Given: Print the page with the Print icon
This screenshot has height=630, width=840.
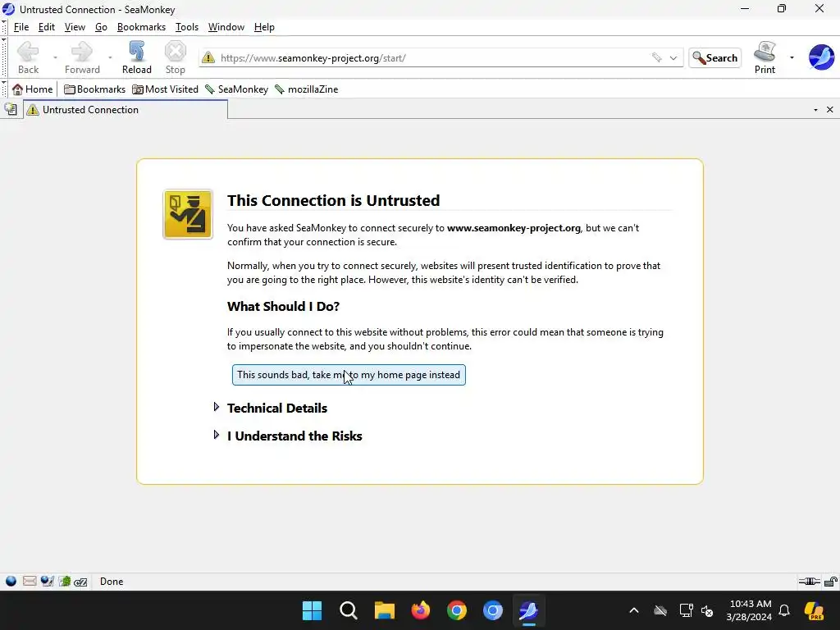Looking at the screenshot, I should [765, 57].
